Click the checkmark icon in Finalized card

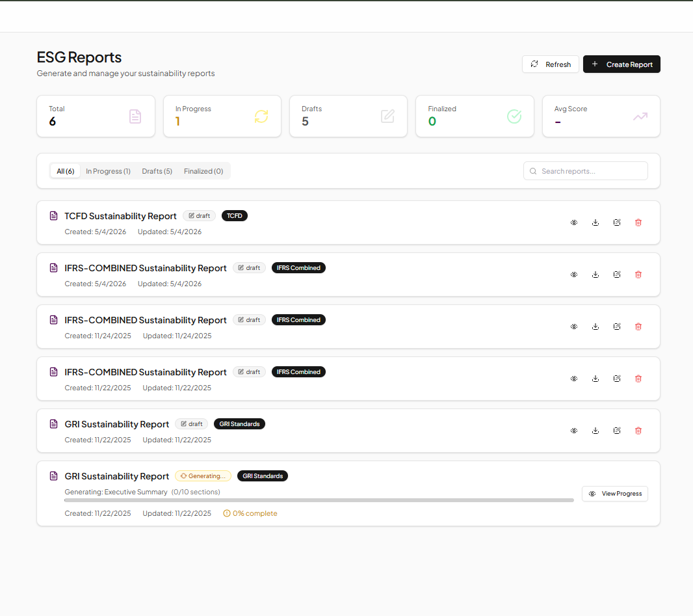514,116
